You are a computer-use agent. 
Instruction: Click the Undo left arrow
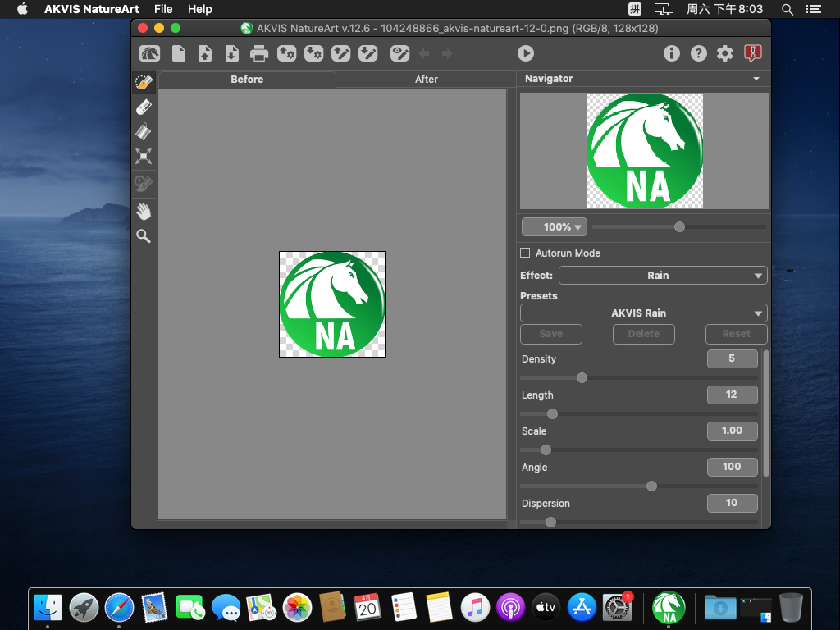click(x=424, y=53)
